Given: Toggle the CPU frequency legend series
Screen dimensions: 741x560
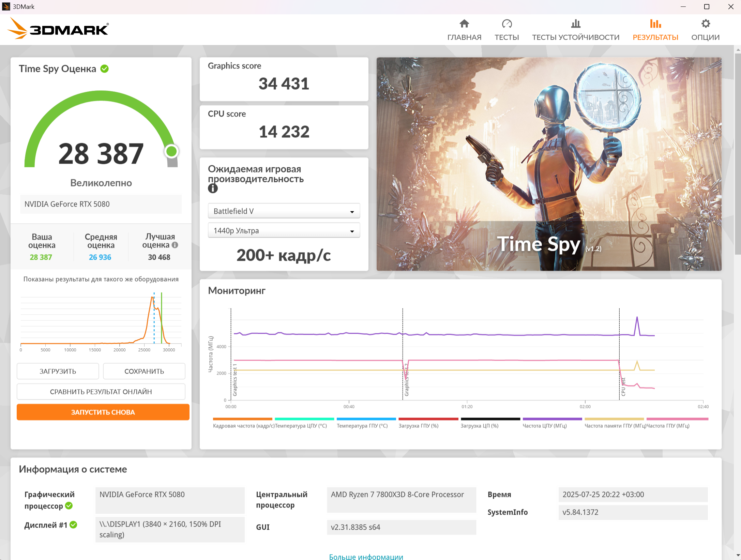Looking at the screenshot, I should coord(544,426).
